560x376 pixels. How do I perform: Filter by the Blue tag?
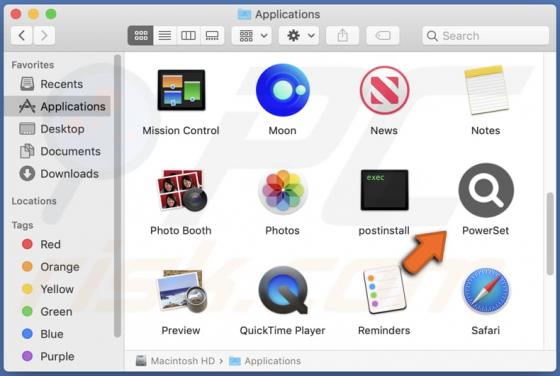tap(57, 334)
